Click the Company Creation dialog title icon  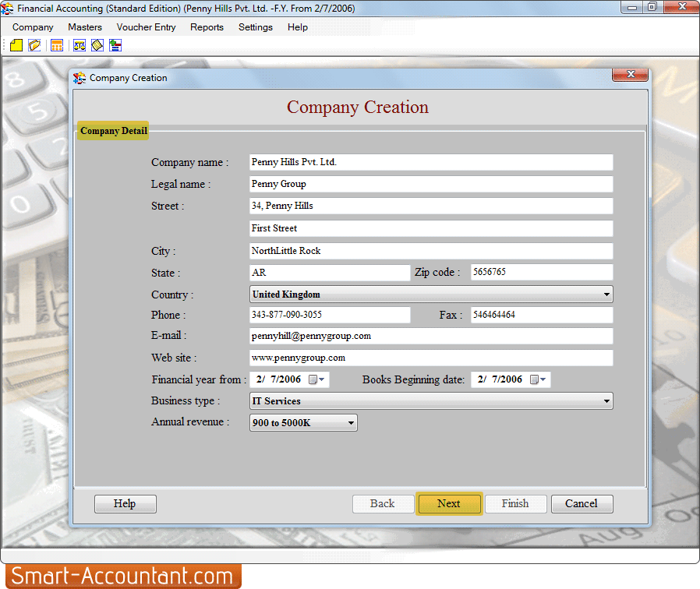[80, 78]
